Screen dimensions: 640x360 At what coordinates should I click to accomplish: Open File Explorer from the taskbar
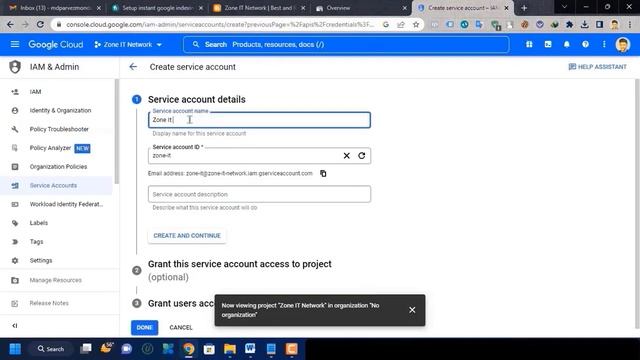tap(230, 349)
